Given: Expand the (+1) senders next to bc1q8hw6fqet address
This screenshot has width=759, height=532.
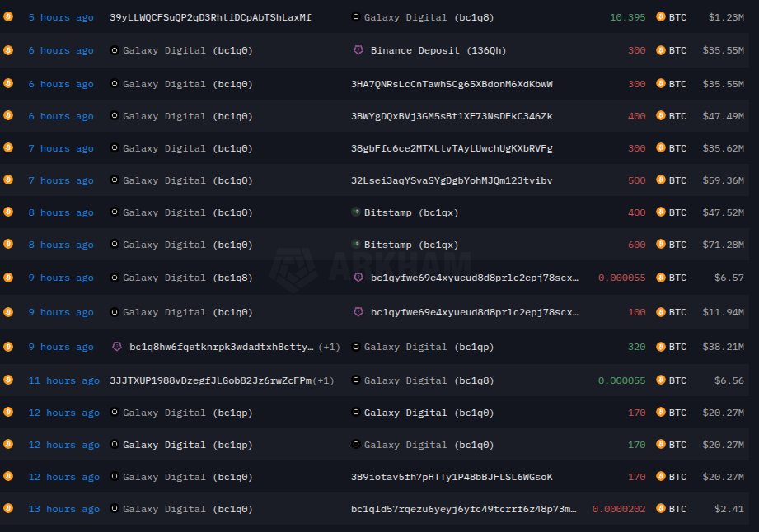Looking at the screenshot, I should 329,347.
